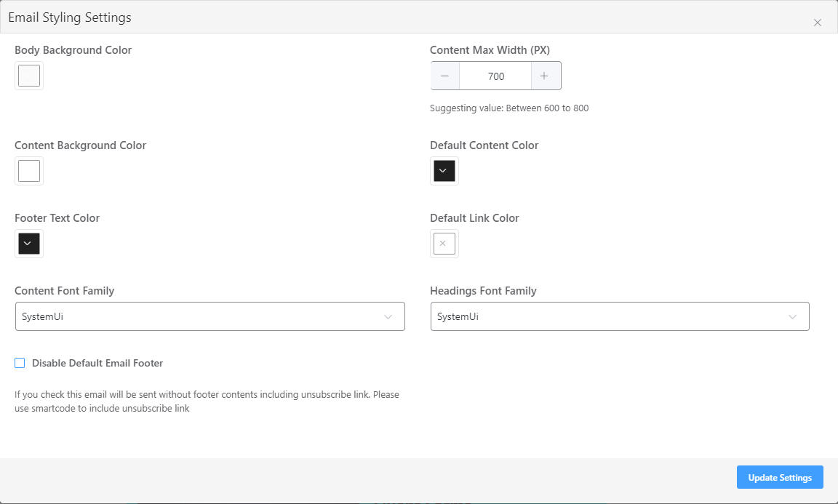Click the Update Settings button
The width and height of the screenshot is (838, 504).
pos(780,478)
